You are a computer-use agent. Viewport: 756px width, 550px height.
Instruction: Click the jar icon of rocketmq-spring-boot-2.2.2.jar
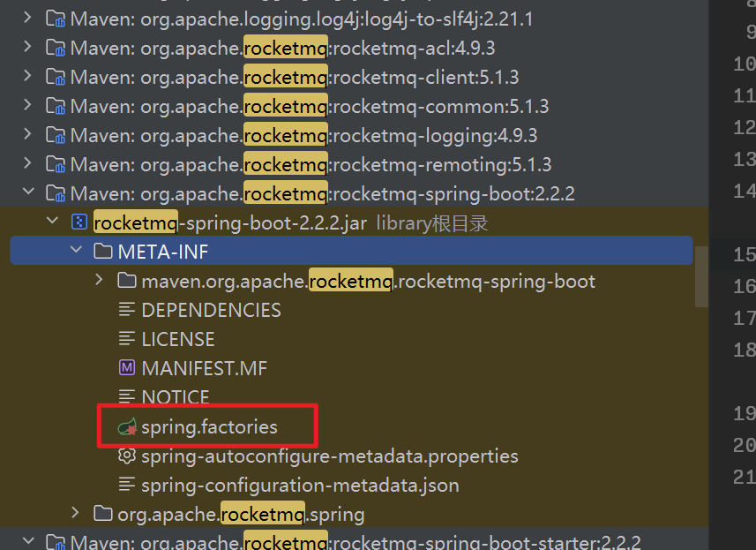tap(79, 222)
